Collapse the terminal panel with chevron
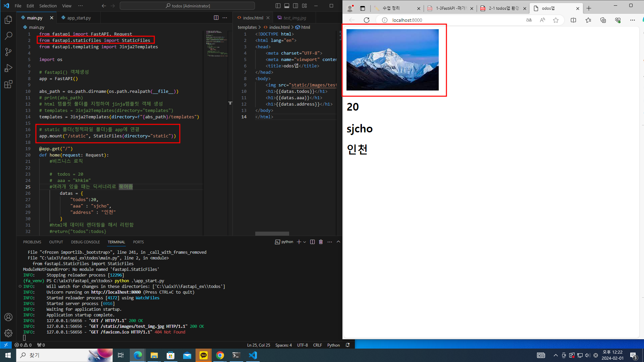The image size is (644, 362). coord(338,242)
